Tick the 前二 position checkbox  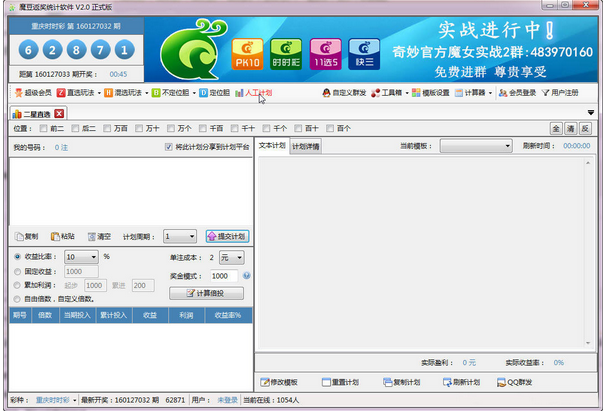coord(41,128)
